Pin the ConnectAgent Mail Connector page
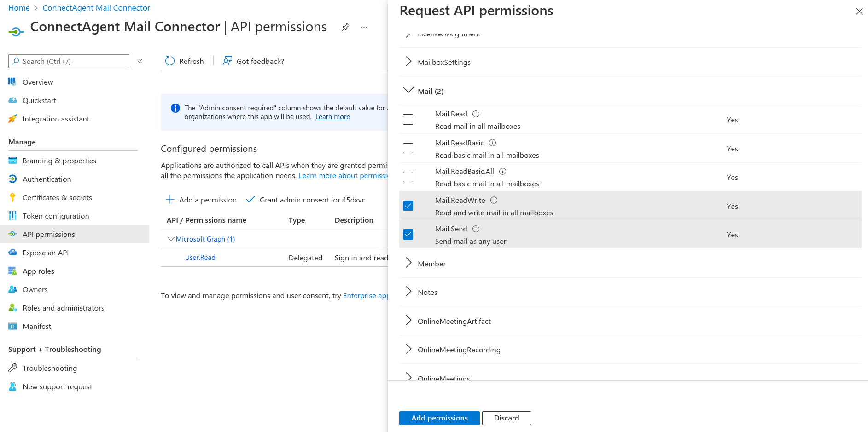 click(345, 27)
